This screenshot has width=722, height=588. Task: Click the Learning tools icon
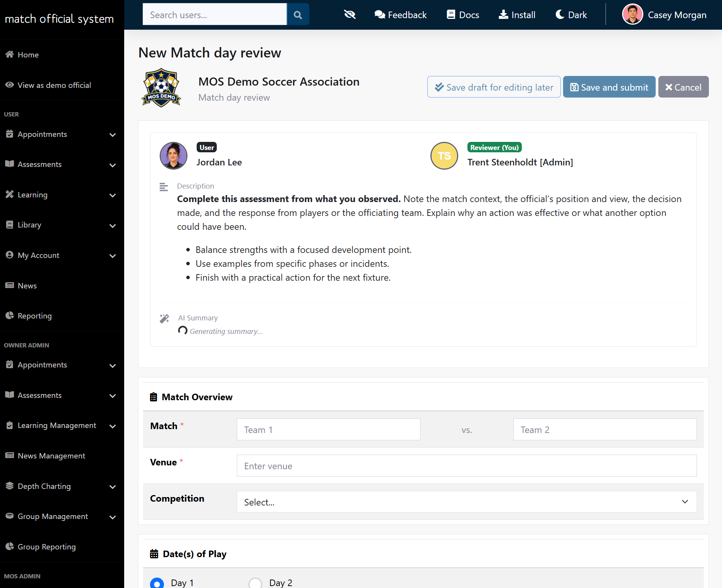10,194
